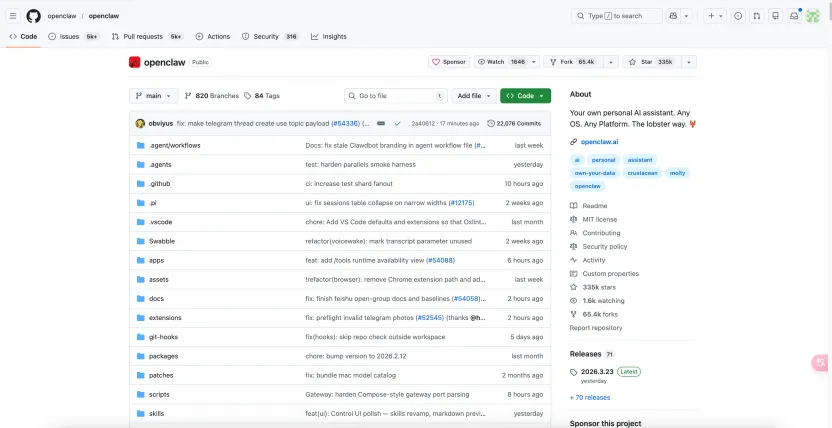This screenshot has width=832, height=428.
Task: Open the extensions folder
Action: coord(165,318)
